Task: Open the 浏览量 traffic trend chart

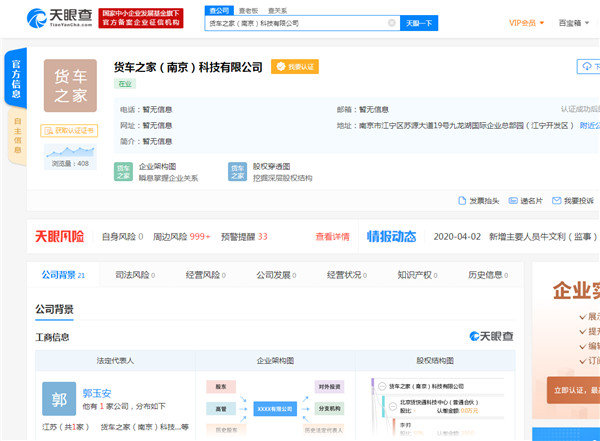Action: point(70,157)
